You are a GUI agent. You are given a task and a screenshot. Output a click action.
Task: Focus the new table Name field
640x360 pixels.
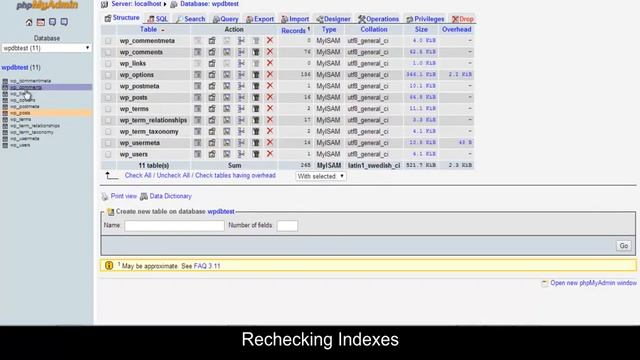174,226
